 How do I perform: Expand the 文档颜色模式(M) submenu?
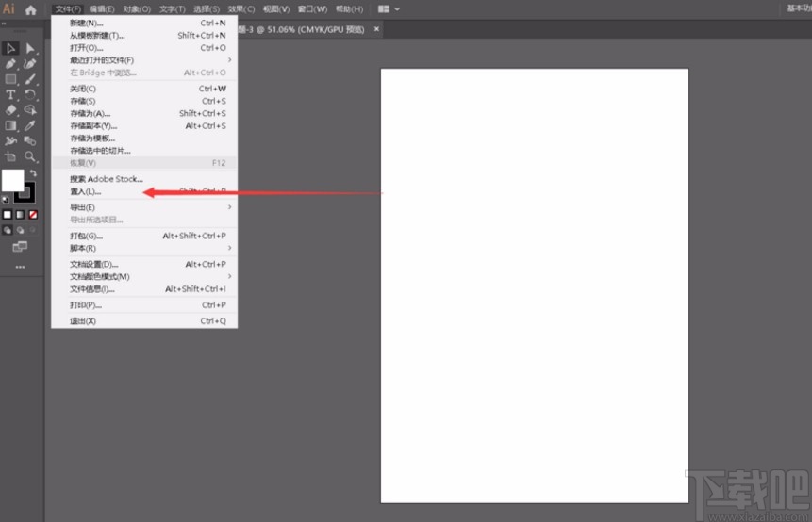[229, 276]
